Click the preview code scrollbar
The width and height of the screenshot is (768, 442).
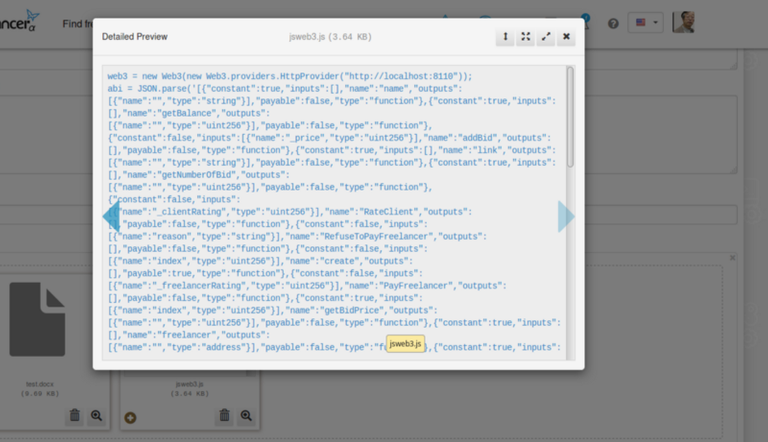(x=570, y=117)
